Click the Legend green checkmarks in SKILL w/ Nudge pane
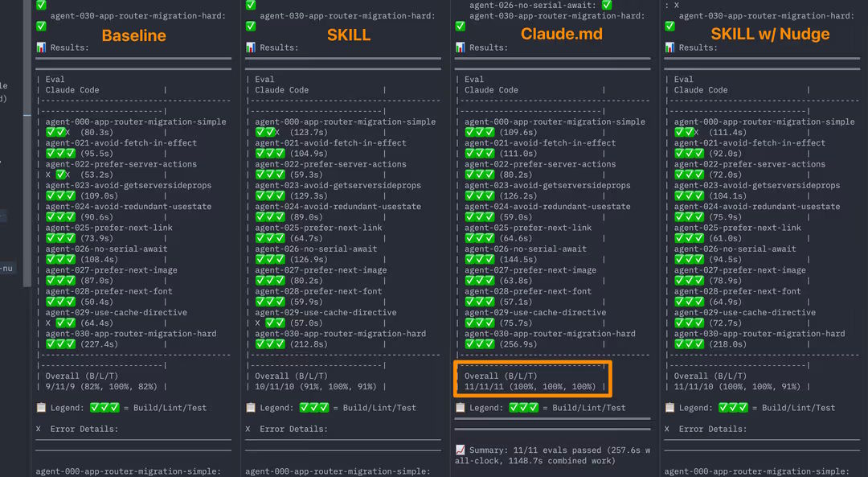868x477 pixels. click(733, 408)
